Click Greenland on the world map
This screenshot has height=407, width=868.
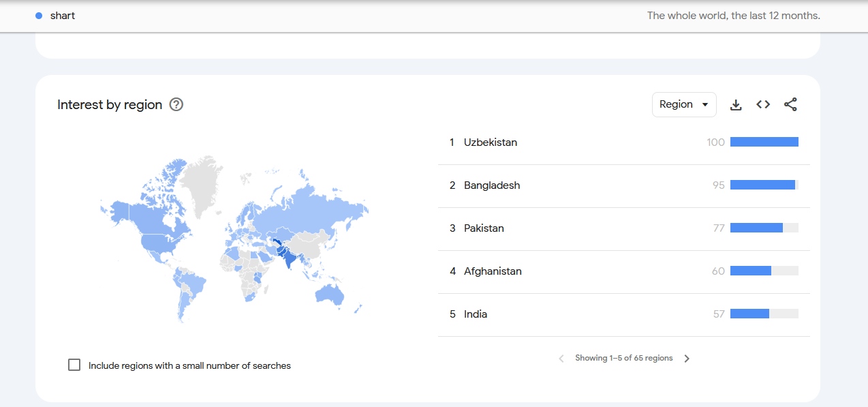pos(204,184)
